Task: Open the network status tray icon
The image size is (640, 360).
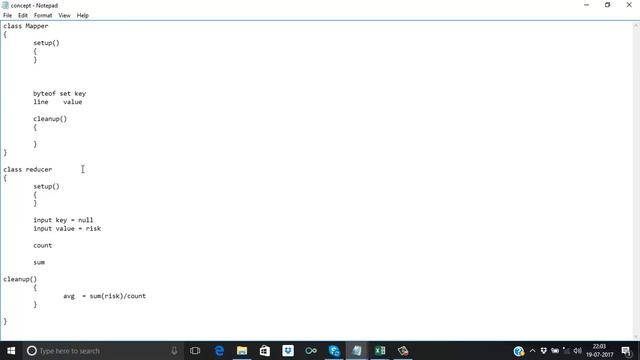Action: point(566,351)
